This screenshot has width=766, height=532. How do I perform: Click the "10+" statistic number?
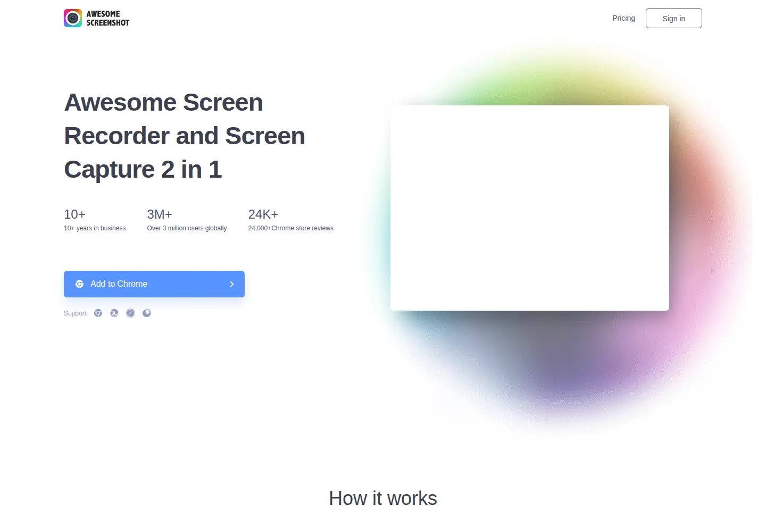pos(74,214)
